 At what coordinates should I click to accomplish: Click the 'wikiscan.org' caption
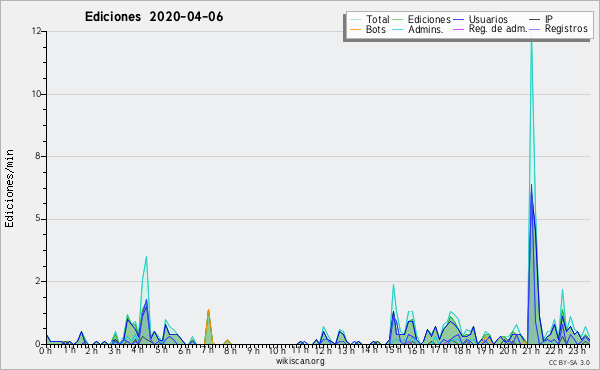pyautogui.click(x=300, y=361)
